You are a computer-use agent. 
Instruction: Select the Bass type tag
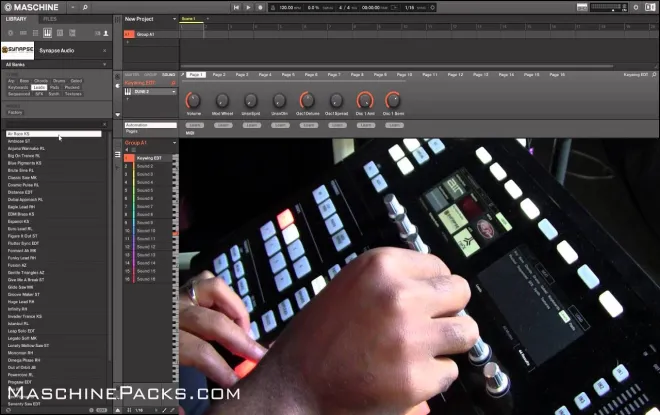[24, 81]
